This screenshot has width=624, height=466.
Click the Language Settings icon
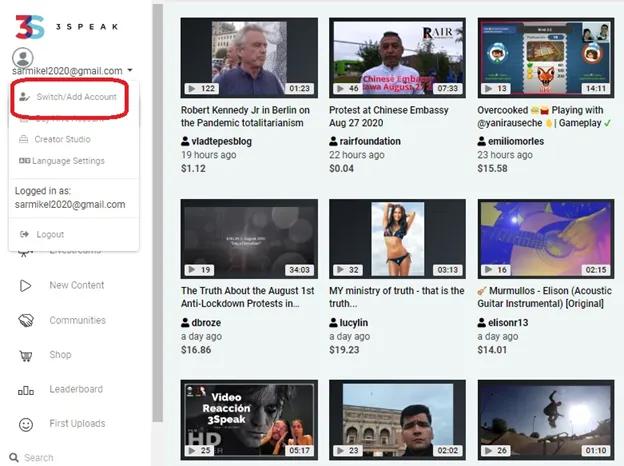pos(24,161)
